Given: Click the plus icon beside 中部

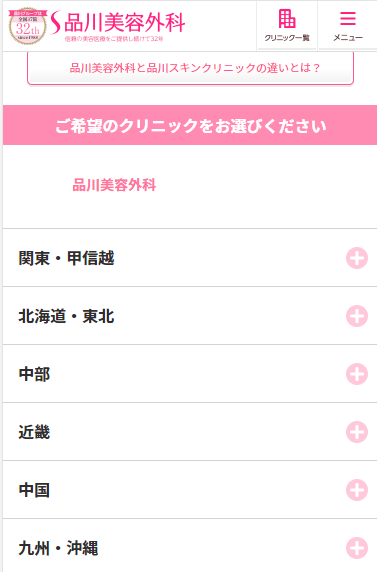Looking at the screenshot, I should coord(357,374).
